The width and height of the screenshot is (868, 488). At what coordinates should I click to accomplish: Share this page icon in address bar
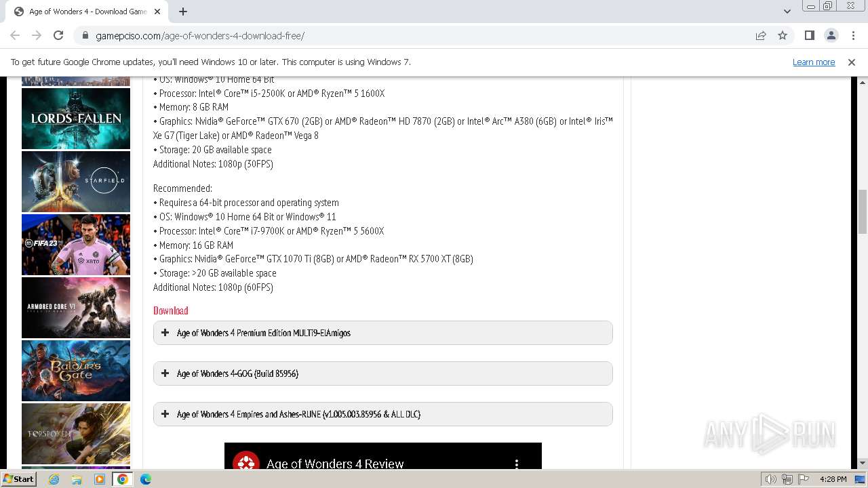[761, 35]
